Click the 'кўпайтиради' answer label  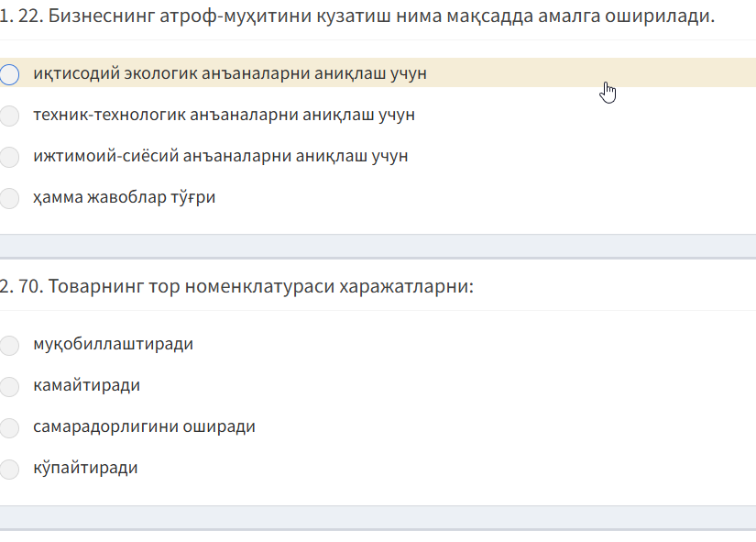tap(85, 468)
